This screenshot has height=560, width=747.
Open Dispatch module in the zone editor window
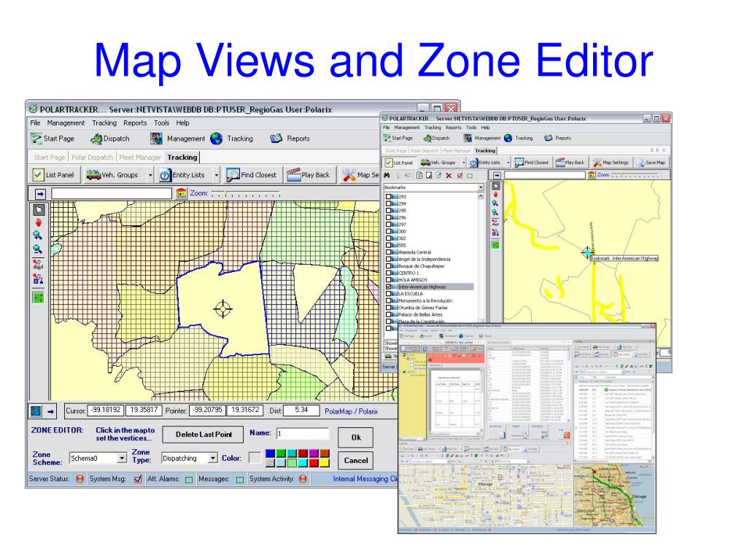pyautogui.click(x=110, y=139)
